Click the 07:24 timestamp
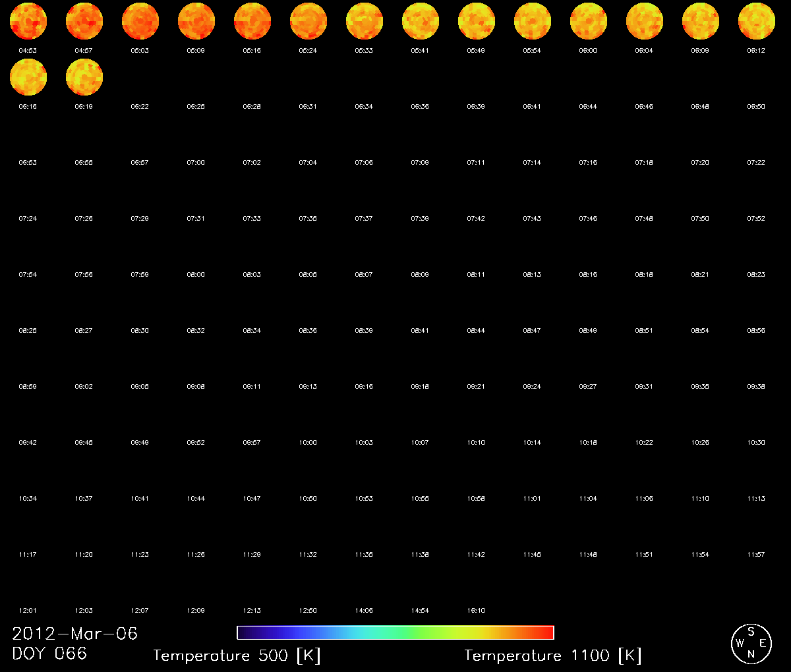Viewport: 791px width, 672px height. pyautogui.click(x=28, y=219)
